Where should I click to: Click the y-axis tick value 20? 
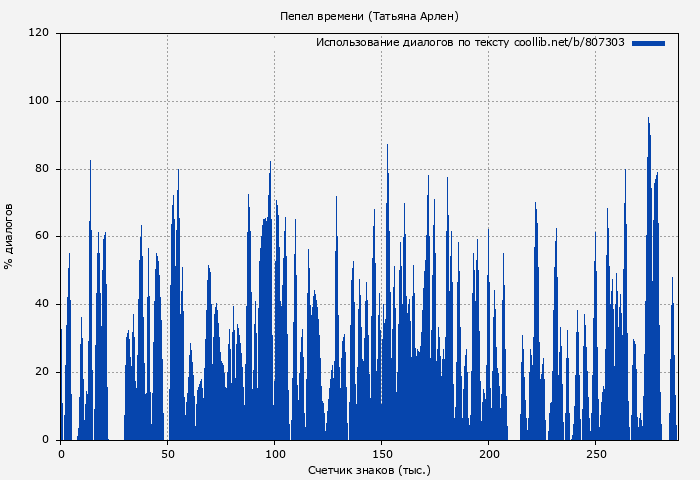42,372
